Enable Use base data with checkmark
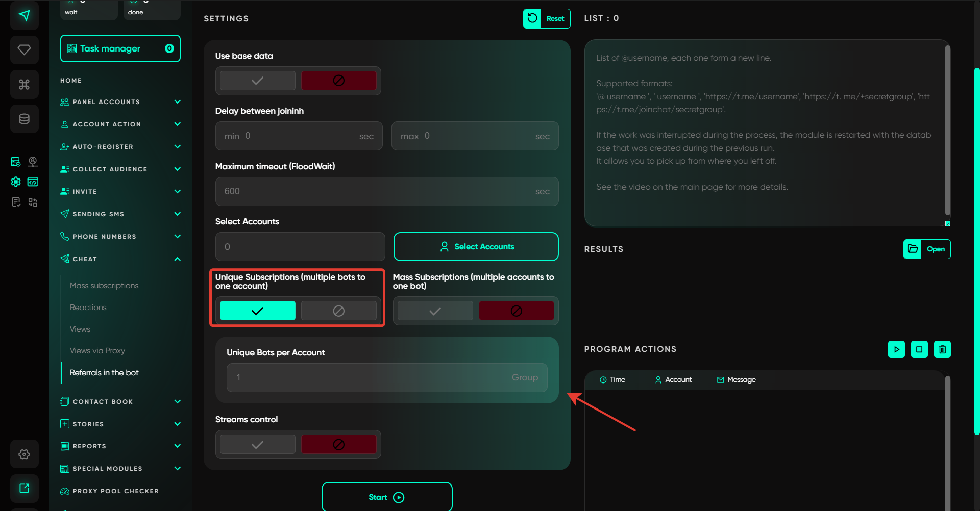 [257, 81]
